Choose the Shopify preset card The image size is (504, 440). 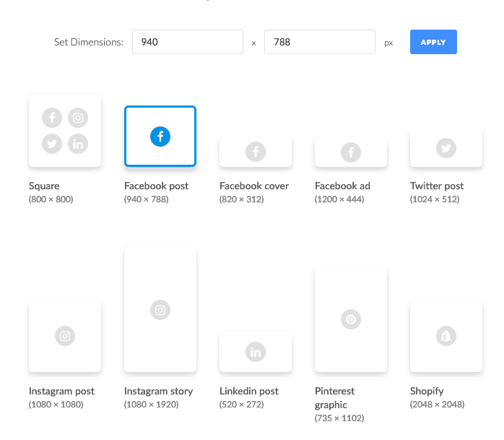click(446, 336)
